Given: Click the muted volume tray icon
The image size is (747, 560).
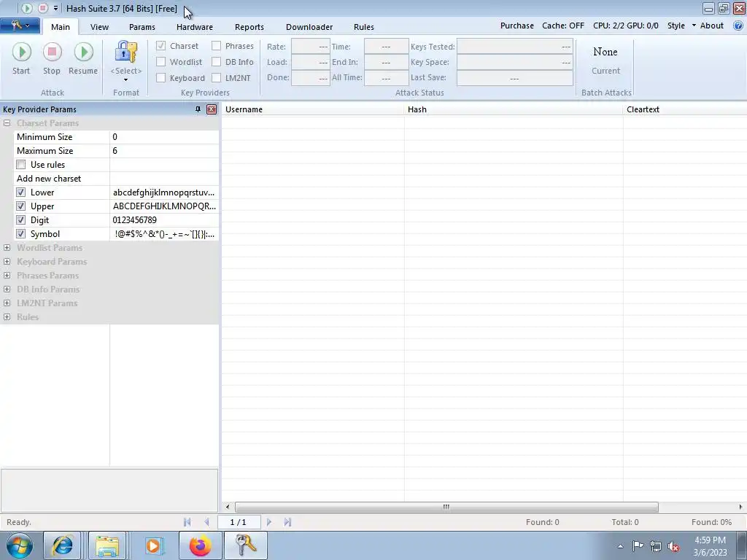Looking at the screenshot, I should click(673, 546).
